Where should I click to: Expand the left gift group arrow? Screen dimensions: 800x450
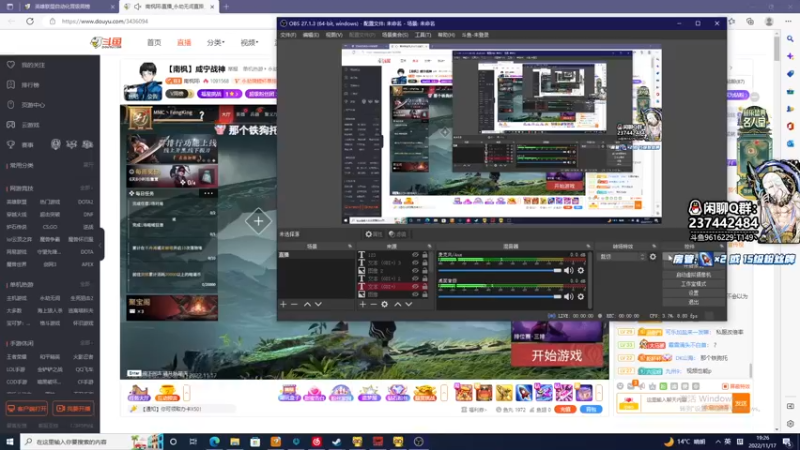click(x=187, y=393)
